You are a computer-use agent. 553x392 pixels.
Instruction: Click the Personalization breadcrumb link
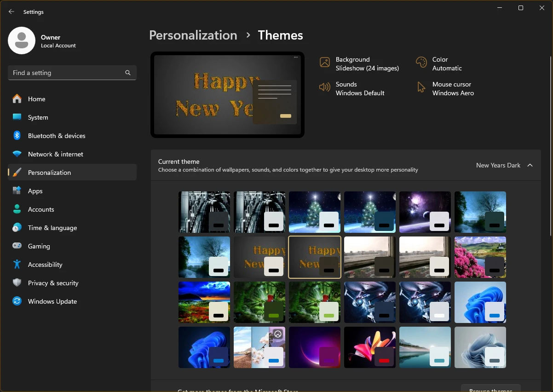(193, 35)
